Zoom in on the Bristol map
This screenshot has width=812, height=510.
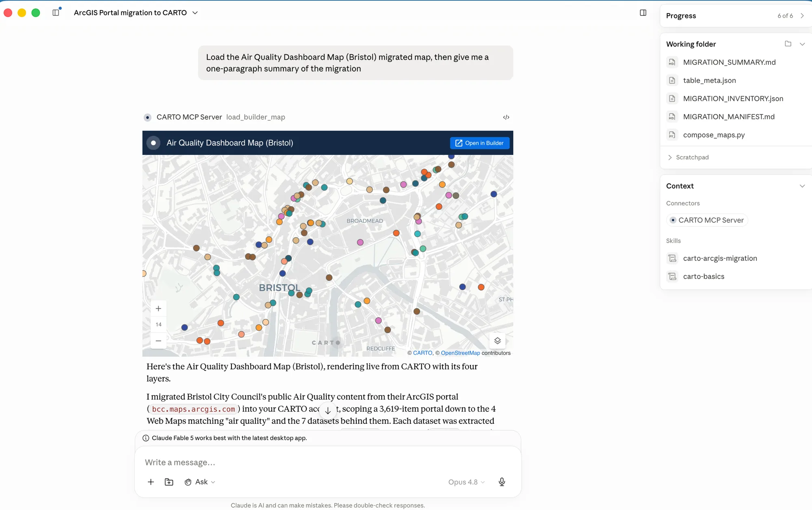coord(158,309)
